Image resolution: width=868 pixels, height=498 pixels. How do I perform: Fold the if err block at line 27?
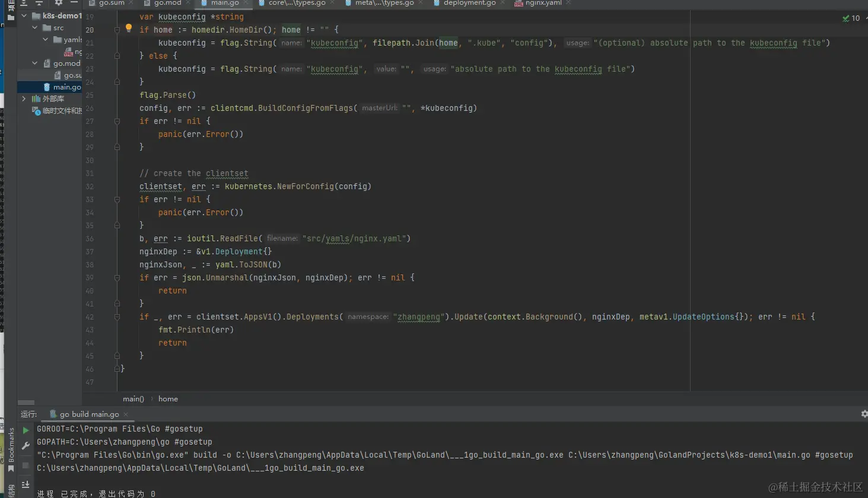pos(117,121)
